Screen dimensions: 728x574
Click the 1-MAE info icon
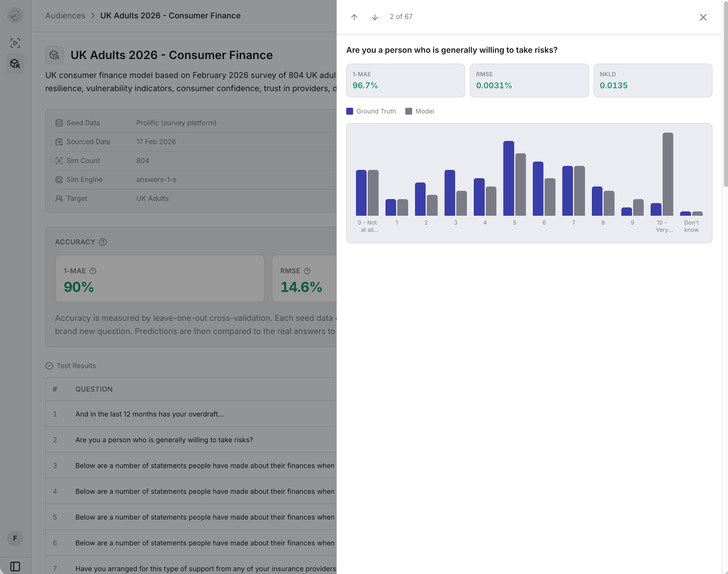coord(93,271)
